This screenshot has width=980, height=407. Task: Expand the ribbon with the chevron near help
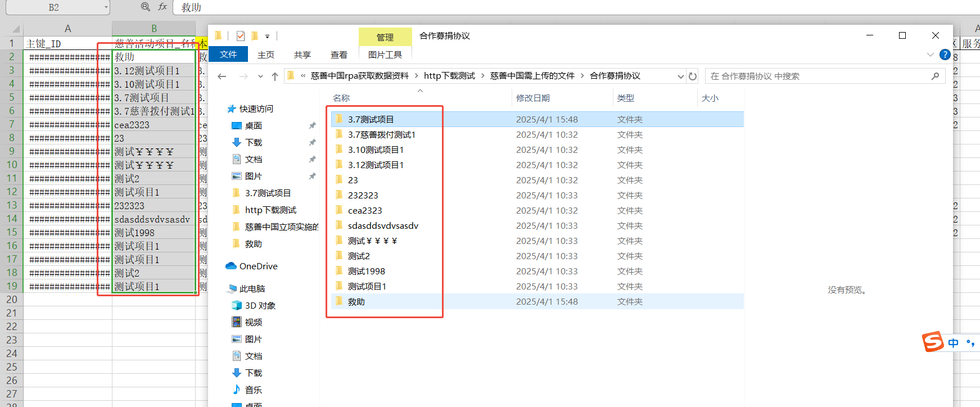(930, 55)
